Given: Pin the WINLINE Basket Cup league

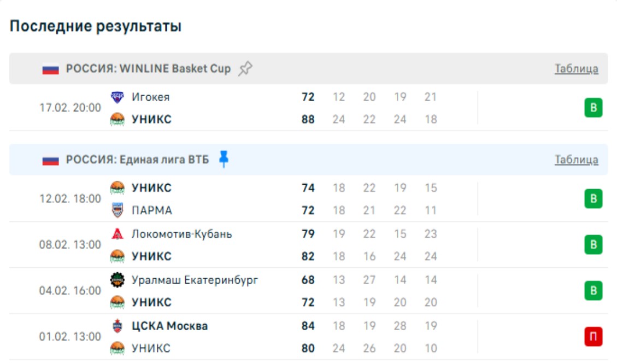Looking at the screenshot, I should tap(245, 69).
